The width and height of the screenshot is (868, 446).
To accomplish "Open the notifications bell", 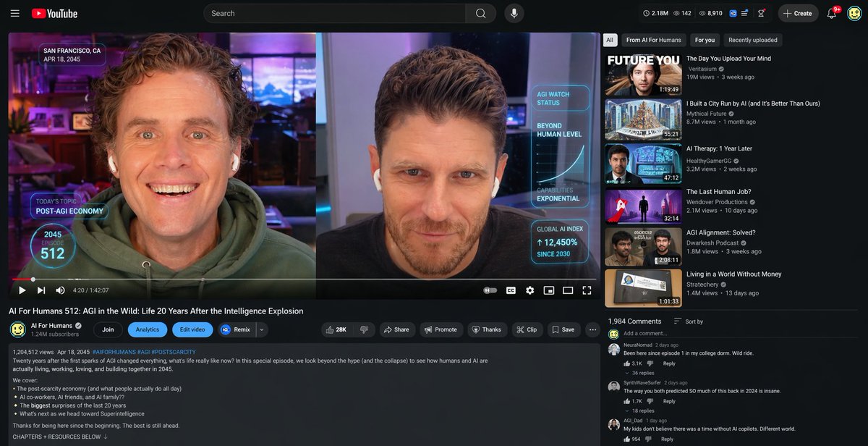I will [832, 13].
